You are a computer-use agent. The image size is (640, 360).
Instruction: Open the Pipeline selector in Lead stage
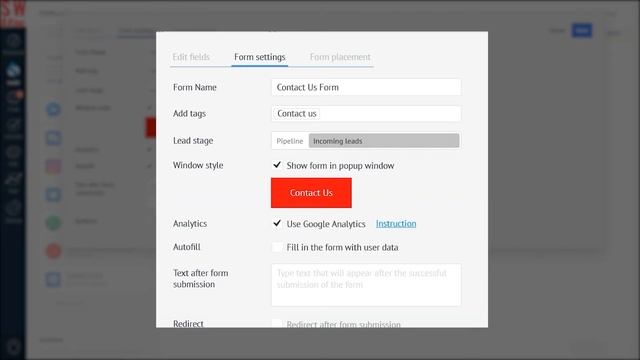[290, 141]
